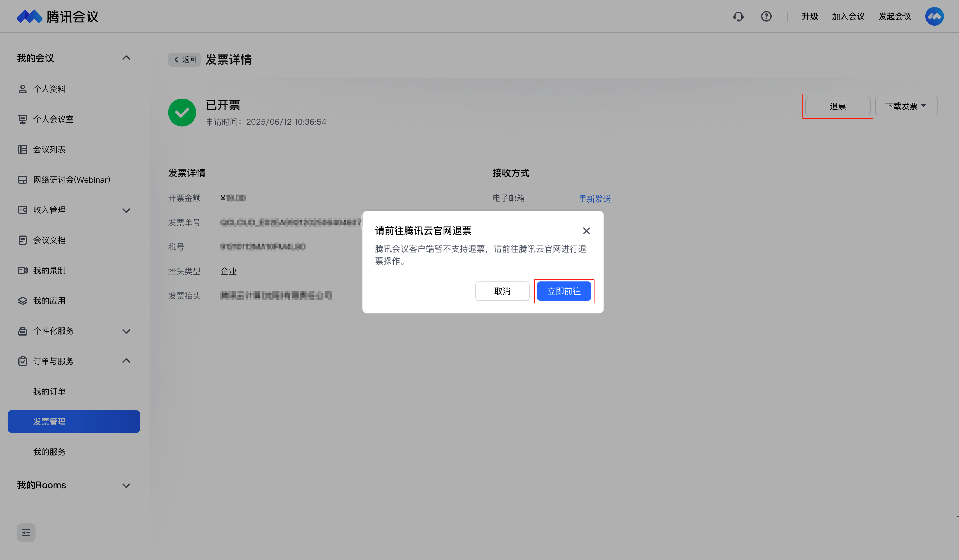This screenshot has width=959, height=560.
Task: Click the 会议文档 document icon
Action: [22, 240]
